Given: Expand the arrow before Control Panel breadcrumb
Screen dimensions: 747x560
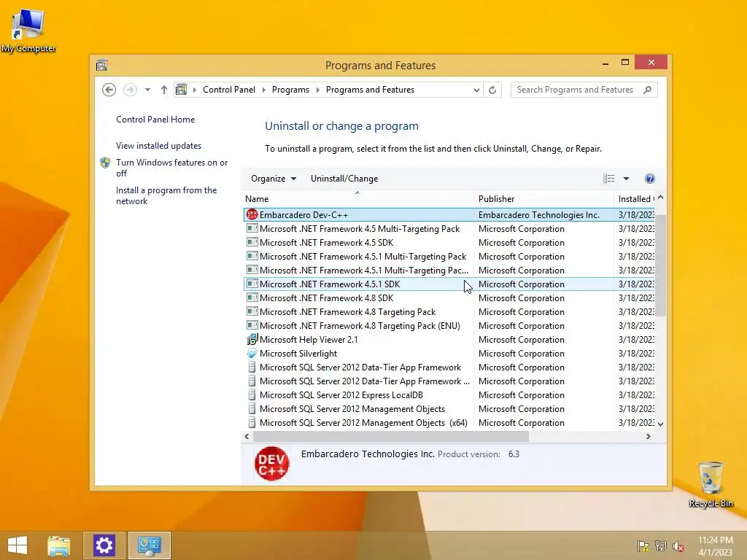Looking at the screenshot, I should [194, 90].
